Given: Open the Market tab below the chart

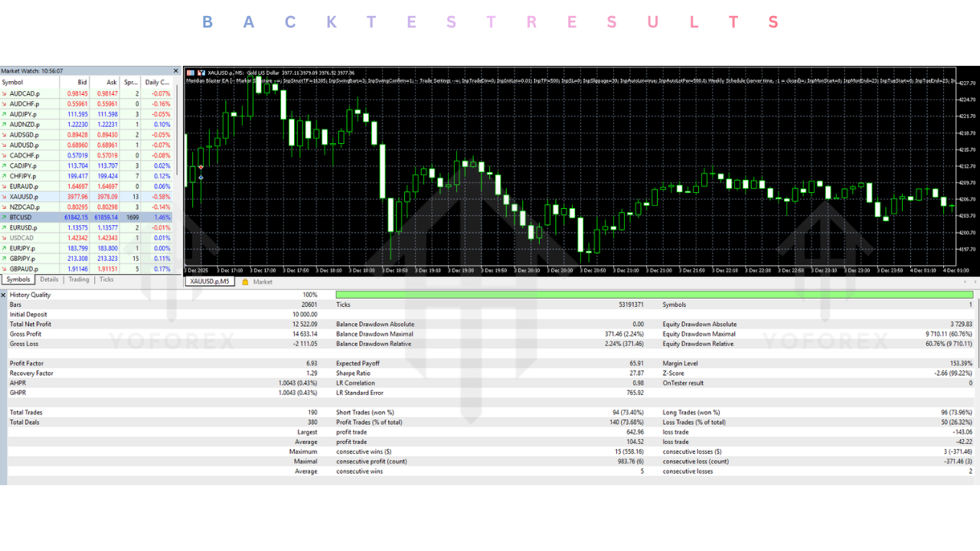Looking at the screenshot, I should (263, 282).
